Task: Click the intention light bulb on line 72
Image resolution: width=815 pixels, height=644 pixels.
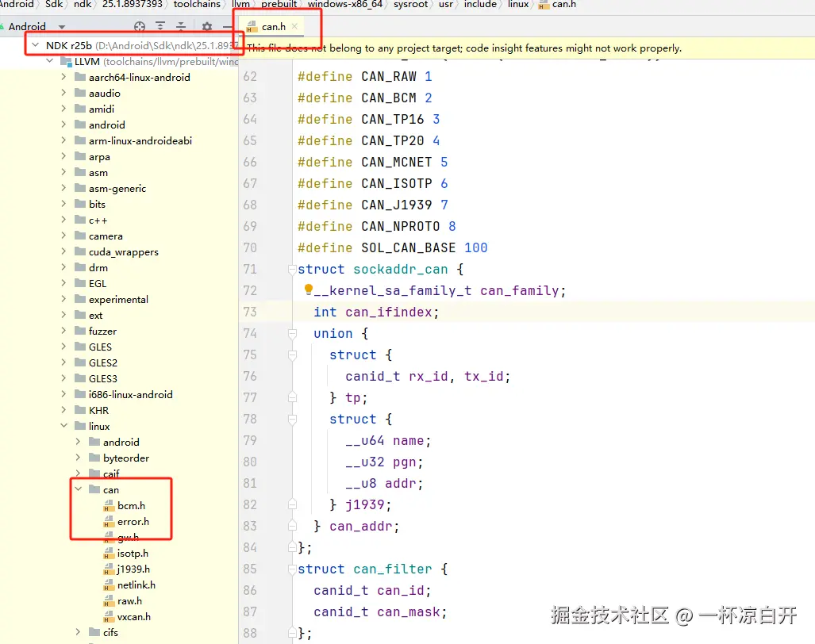Action: (308, 289)
